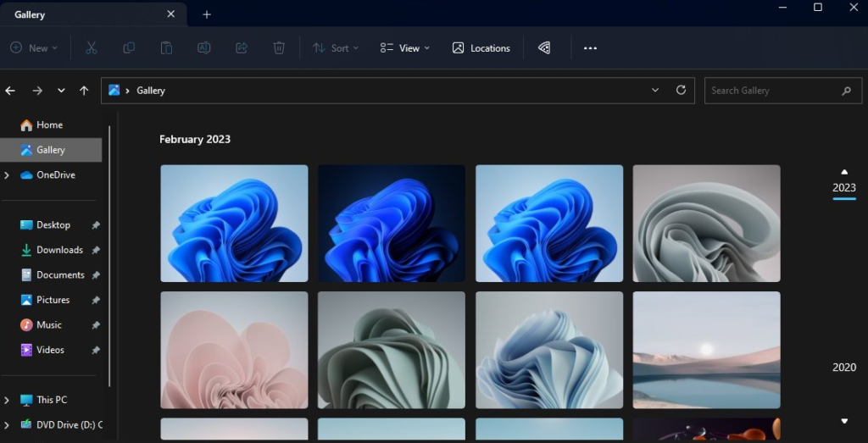868x443 pixels.
Task: Unpin Music using its pin icon
Action: tap(96, 324)
